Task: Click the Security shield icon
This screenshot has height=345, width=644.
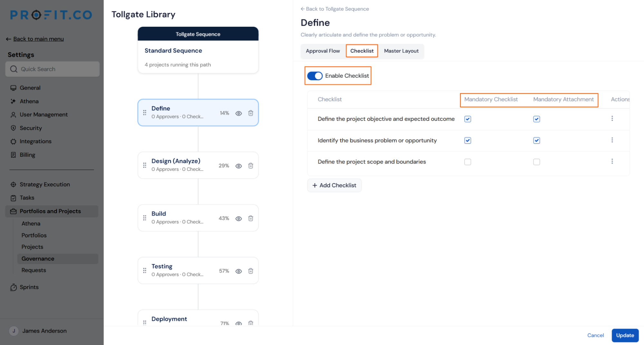Action: (x=13, y=128)
